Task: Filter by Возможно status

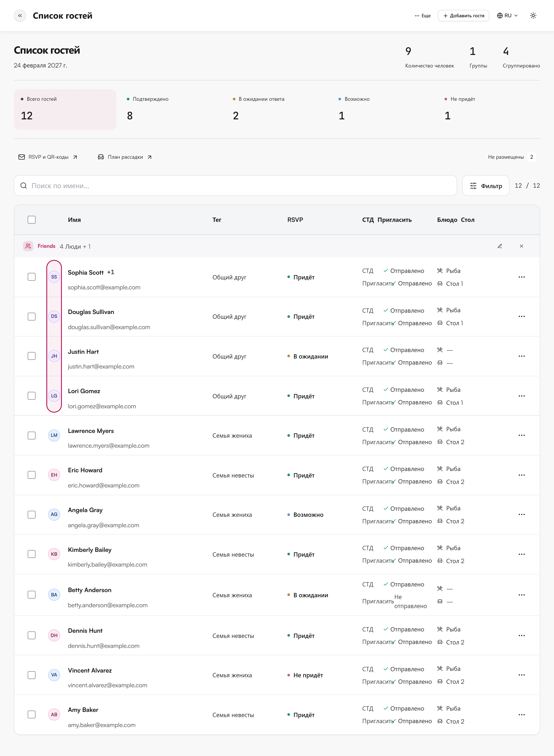Action: click(383, 109)
